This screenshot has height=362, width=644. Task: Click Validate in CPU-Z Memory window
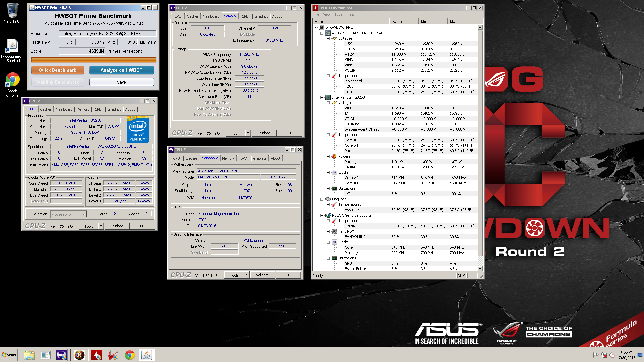click(264, 133)
